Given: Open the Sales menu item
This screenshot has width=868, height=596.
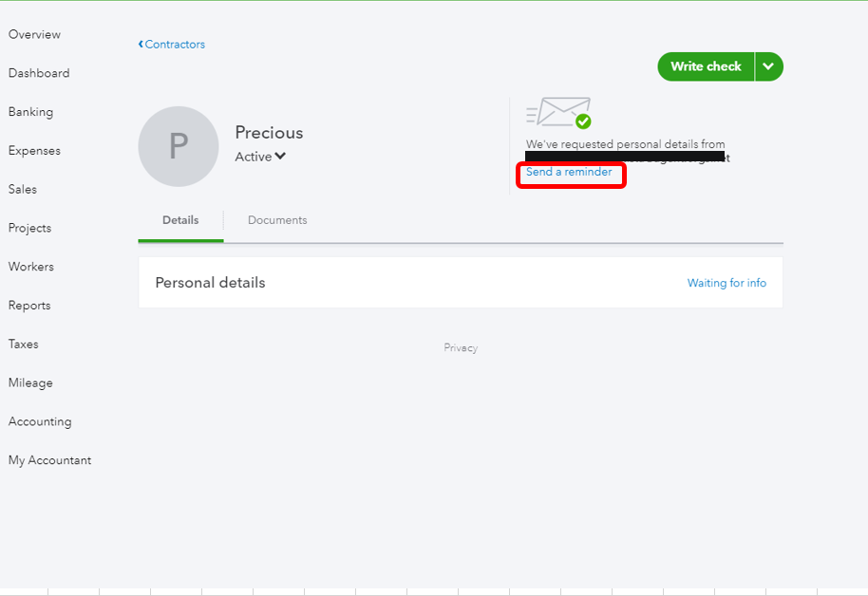Looking at the screenshot, I should (x=23, y=190).
